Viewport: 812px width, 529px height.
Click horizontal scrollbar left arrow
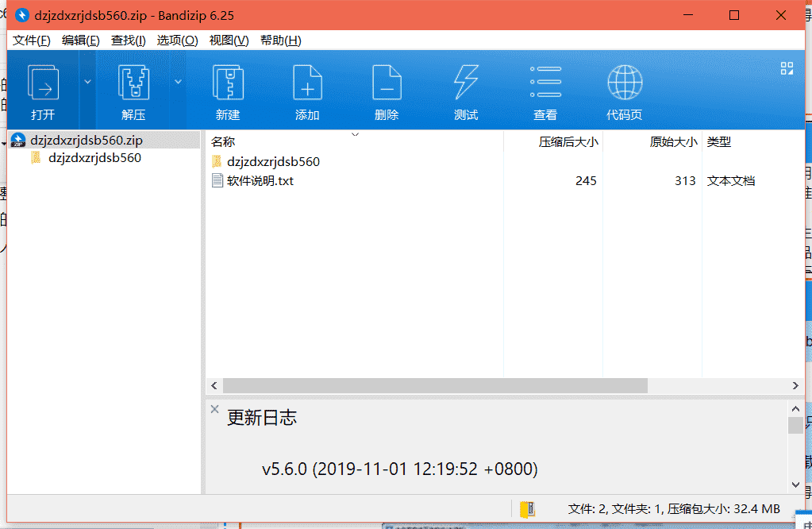tap(214, 385)
